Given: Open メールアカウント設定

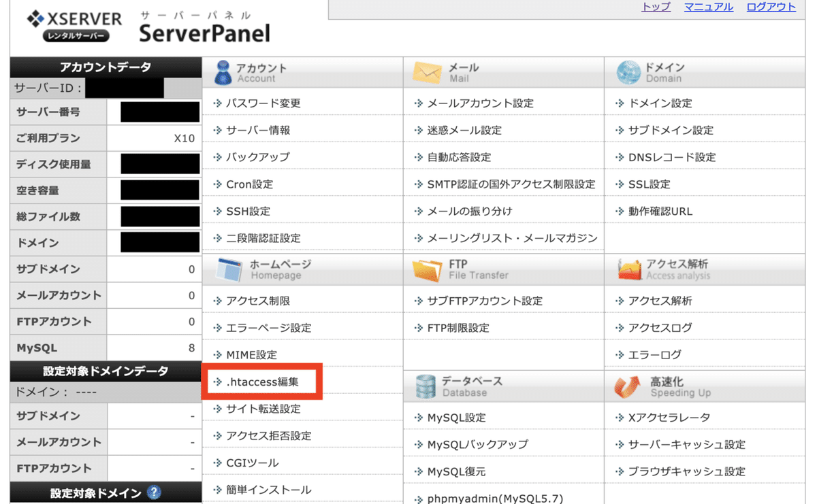Looking at the screenshot, I should (x=481, y=103).
